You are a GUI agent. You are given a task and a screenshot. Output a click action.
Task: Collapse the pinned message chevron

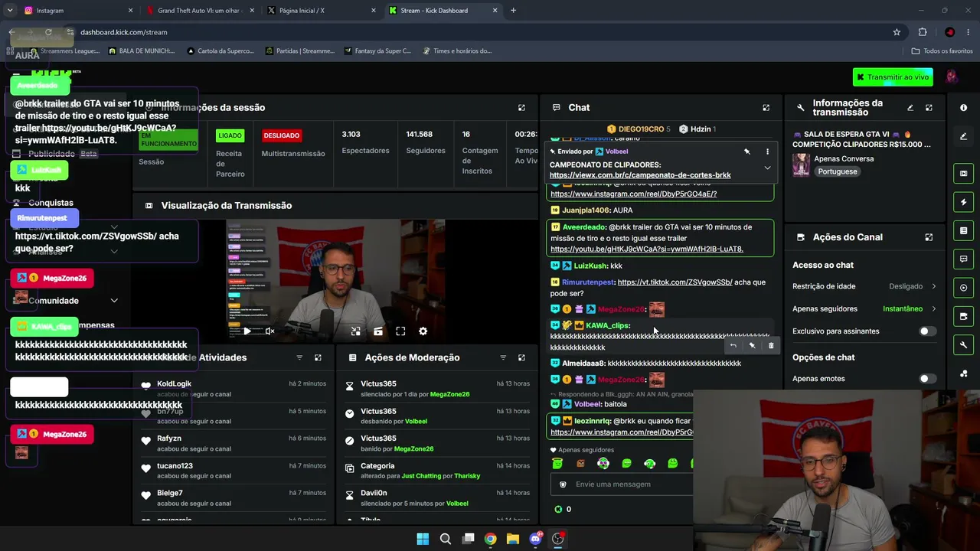pyautogui.click(x=767, y=168)
